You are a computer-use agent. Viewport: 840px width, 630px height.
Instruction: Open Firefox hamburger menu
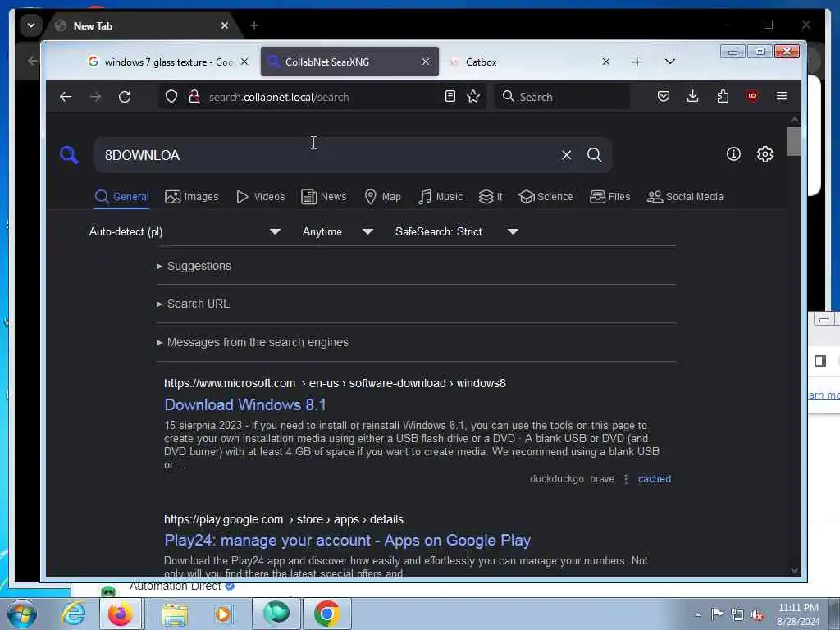click(782, 97)
